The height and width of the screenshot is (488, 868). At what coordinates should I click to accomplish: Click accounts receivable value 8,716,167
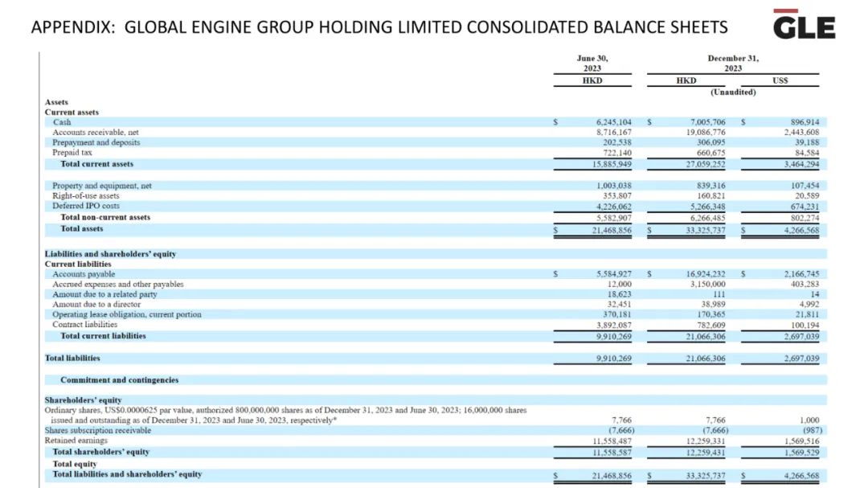pos(614,133)
